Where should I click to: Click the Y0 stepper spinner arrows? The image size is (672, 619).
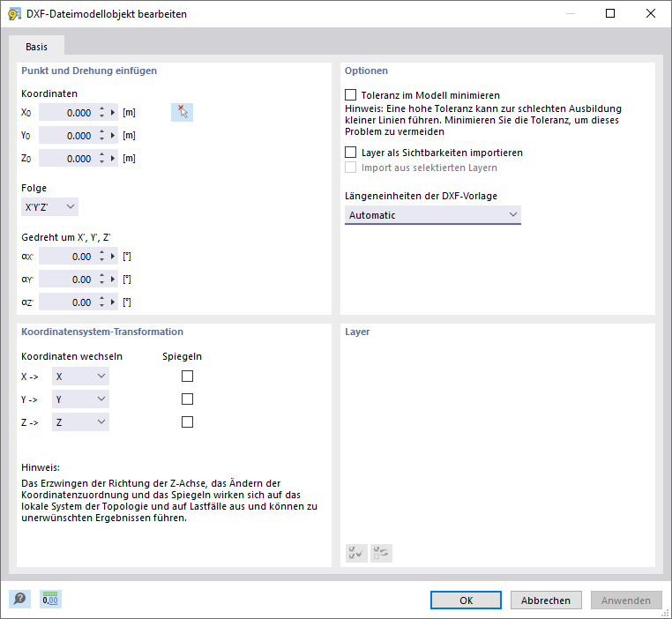point(101,136)
